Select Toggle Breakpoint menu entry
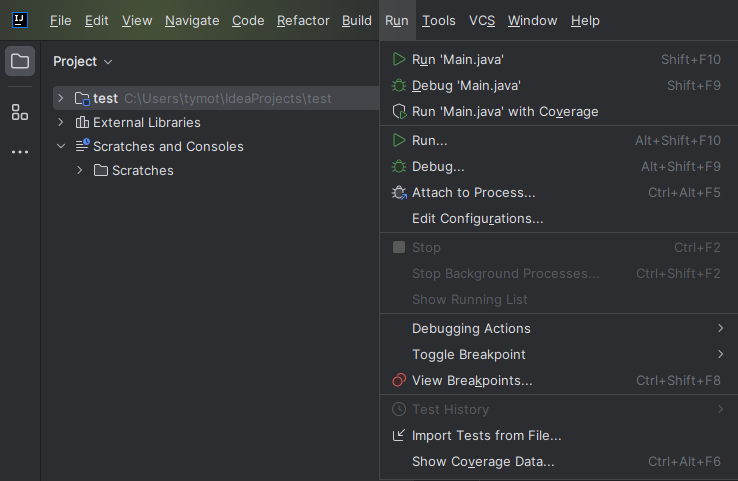 [x=559, y=354]
